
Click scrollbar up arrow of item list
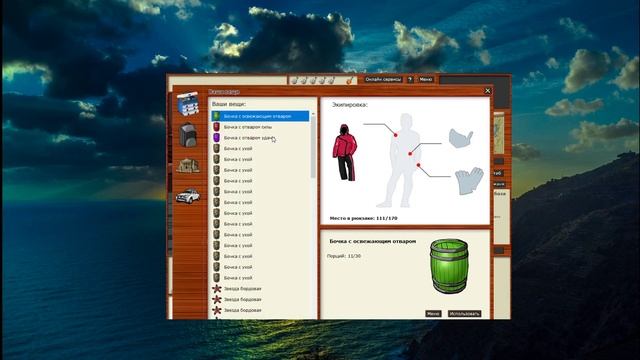[313, 114]
